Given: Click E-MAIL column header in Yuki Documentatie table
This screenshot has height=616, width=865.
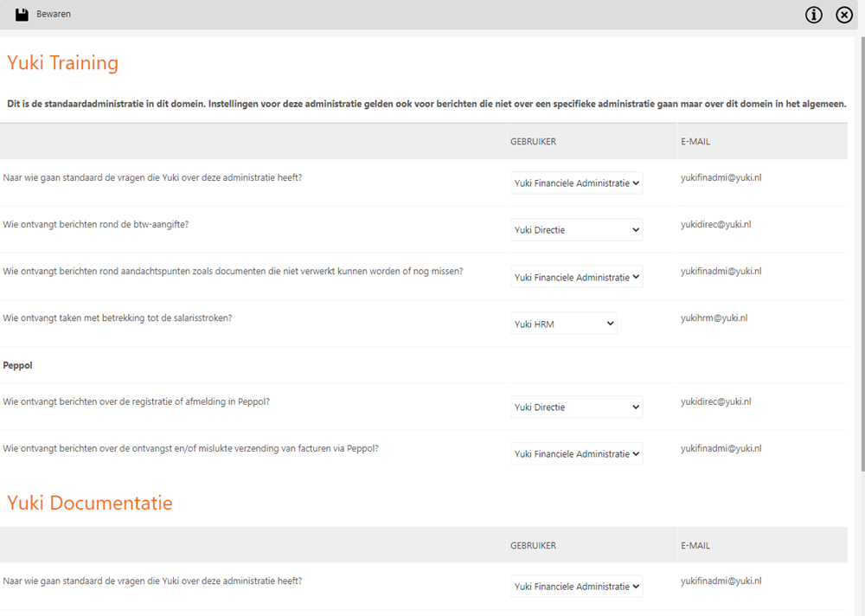Looking at the screenshot, I should (x=695, y=545).
